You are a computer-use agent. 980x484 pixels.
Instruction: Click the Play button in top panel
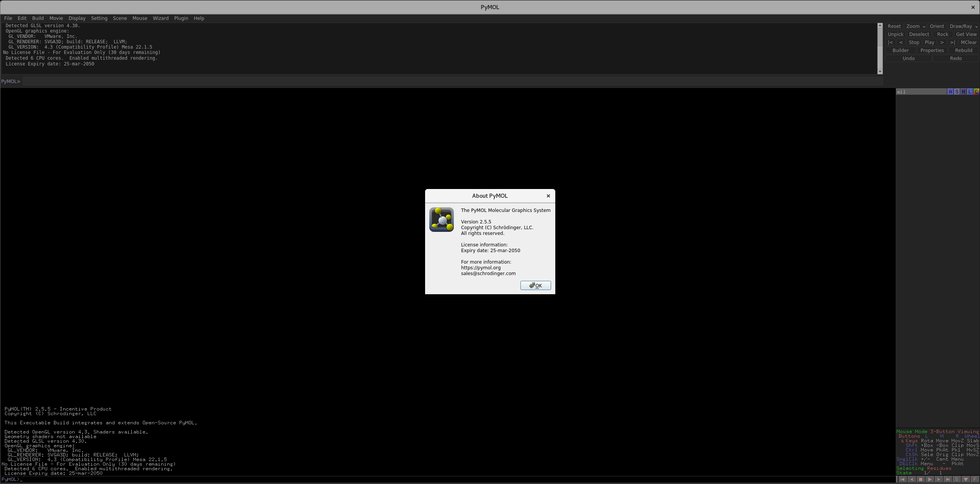[929, 42]
